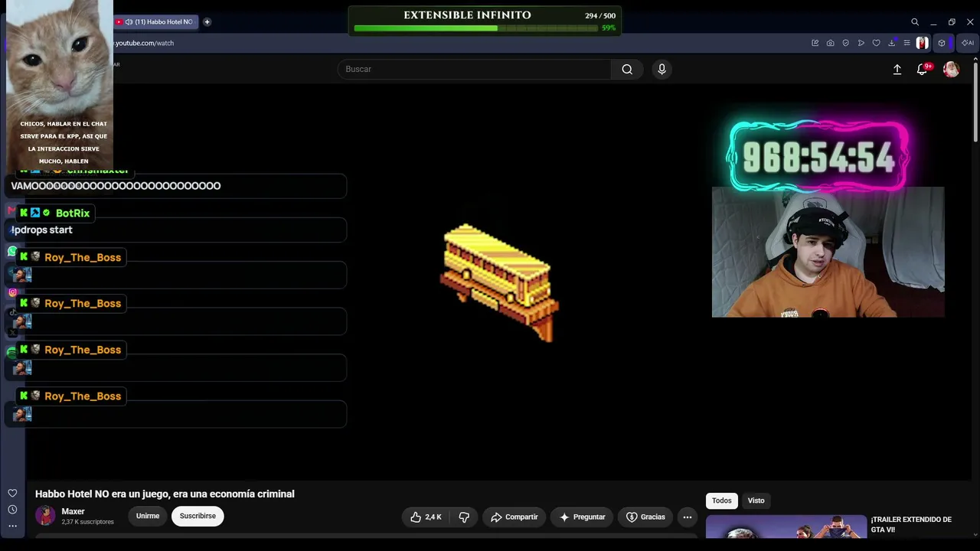
Task: Open sidebar history clock icon
Action: (x=12, y=510)
